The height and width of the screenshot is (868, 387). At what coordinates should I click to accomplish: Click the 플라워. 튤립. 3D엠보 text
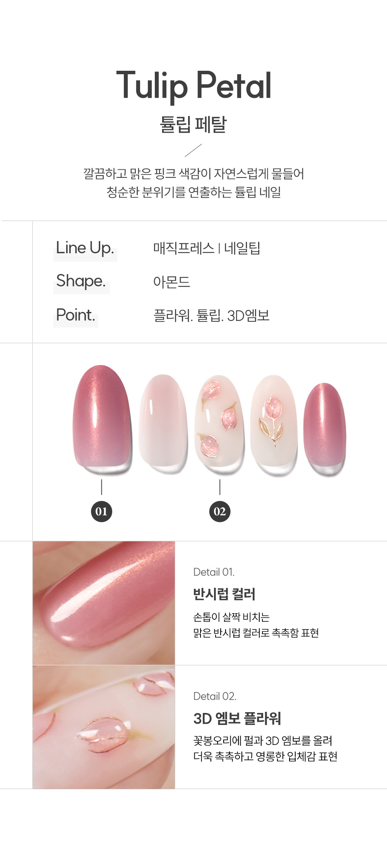click(x=211, y=315)
